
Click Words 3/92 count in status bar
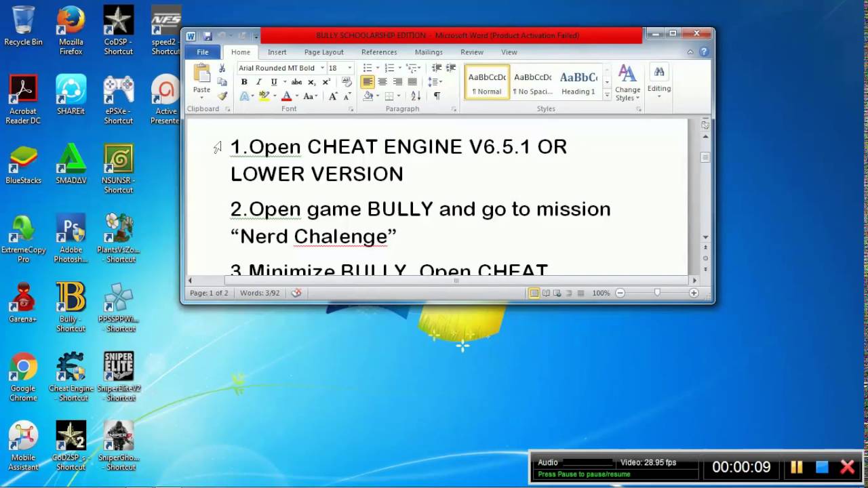point(259,293)
